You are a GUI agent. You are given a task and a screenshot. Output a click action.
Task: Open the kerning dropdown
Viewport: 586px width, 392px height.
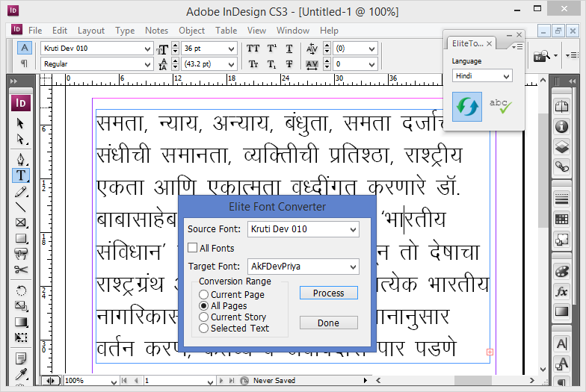tap(371, 49)
